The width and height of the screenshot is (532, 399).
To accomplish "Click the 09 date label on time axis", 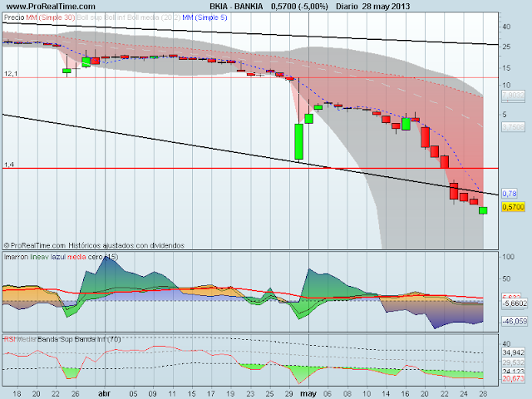I will 153,393.
